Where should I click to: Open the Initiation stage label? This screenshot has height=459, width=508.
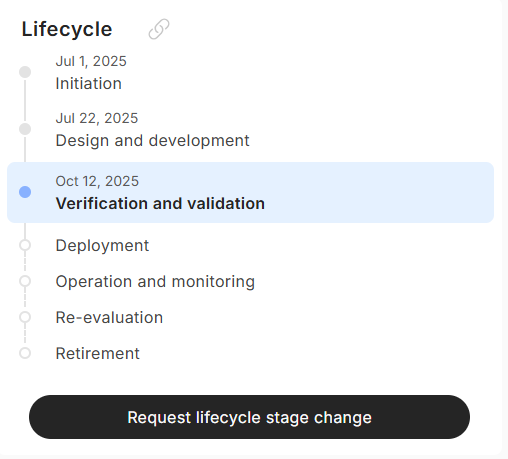tap(89, 83)
